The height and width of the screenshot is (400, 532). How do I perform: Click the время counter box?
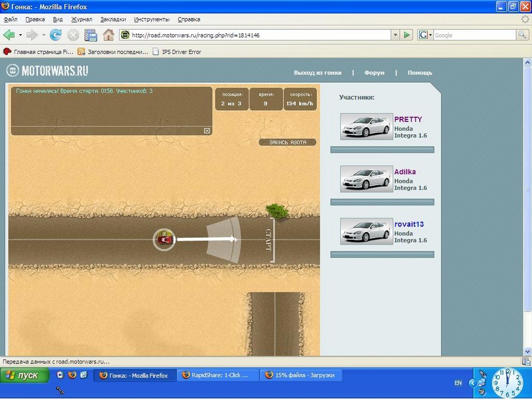pyautogui.click(x=265, y=99)
